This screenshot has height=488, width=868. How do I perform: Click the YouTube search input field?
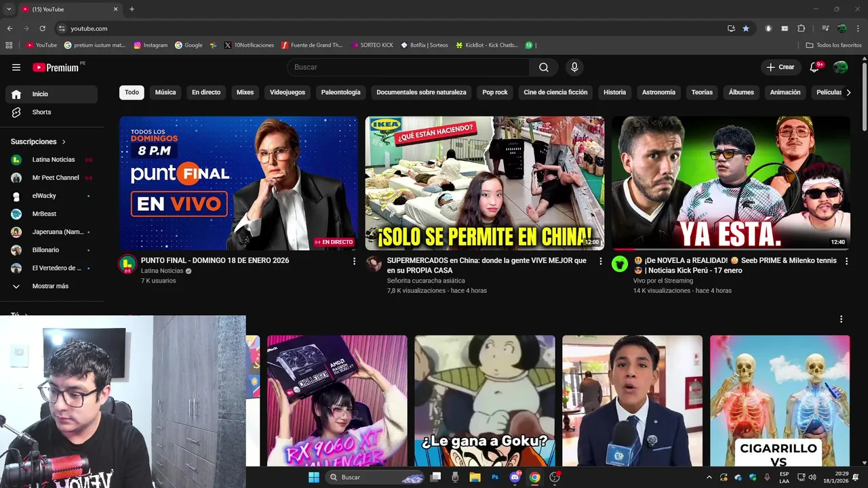408,67
